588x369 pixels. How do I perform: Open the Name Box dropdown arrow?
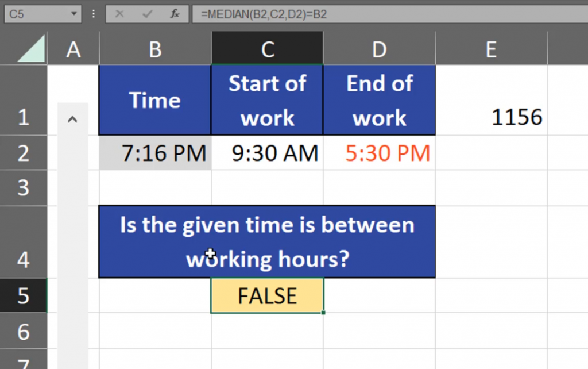(x=74, y=14)
